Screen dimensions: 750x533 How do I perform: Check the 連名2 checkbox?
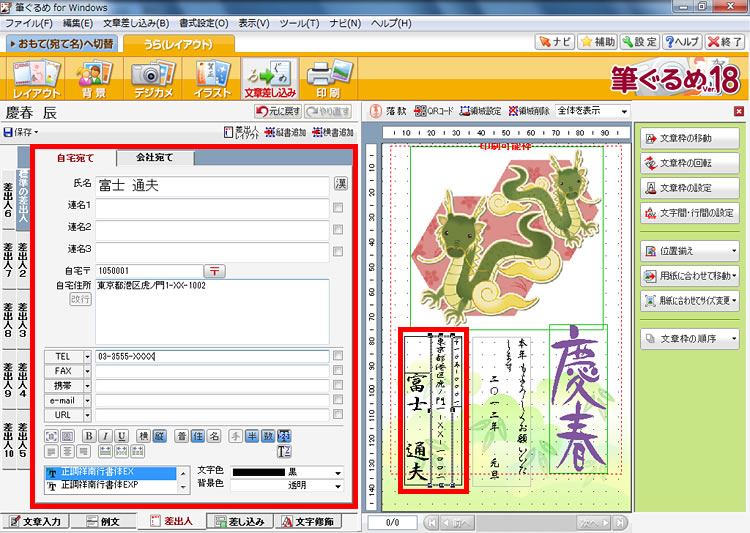(338, 230)
